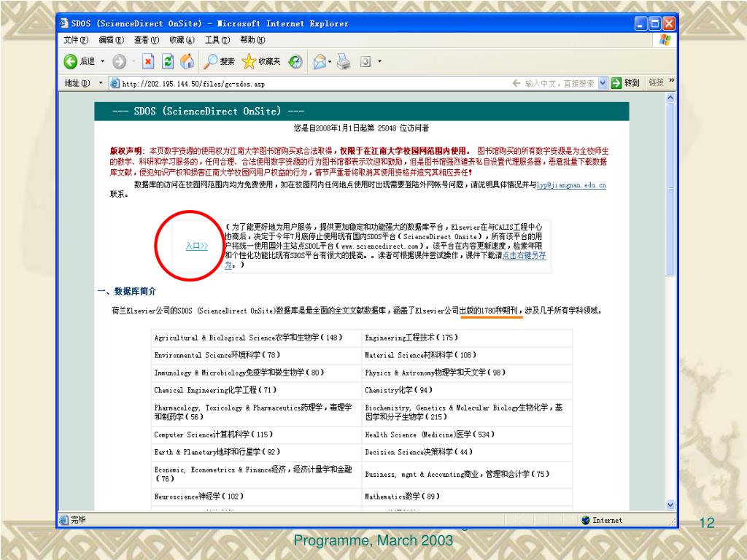747x560 pixels.
Task: Click the 入口>> entry link
Action: (x=197, y=246)
